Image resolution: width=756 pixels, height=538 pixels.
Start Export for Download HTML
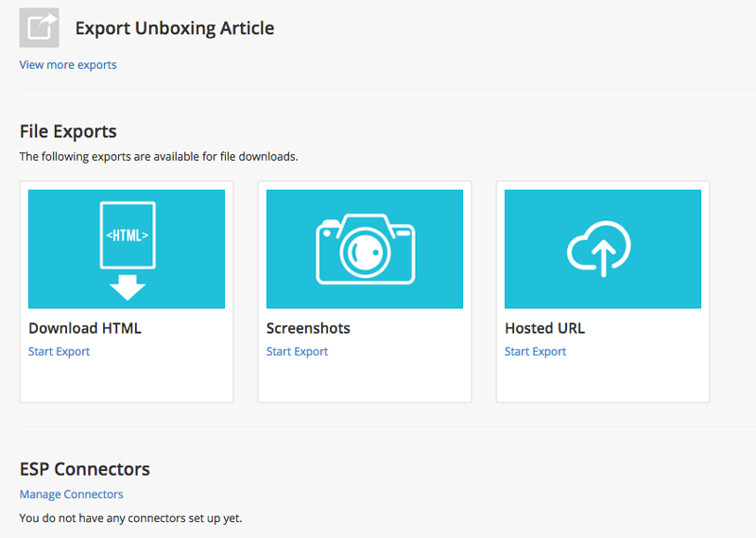(x=59, y=352)
